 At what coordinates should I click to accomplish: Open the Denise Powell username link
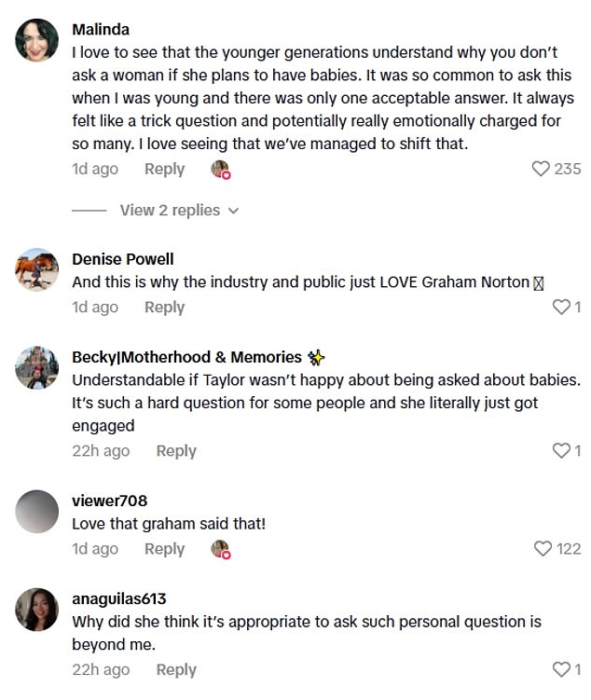[123, 259]
